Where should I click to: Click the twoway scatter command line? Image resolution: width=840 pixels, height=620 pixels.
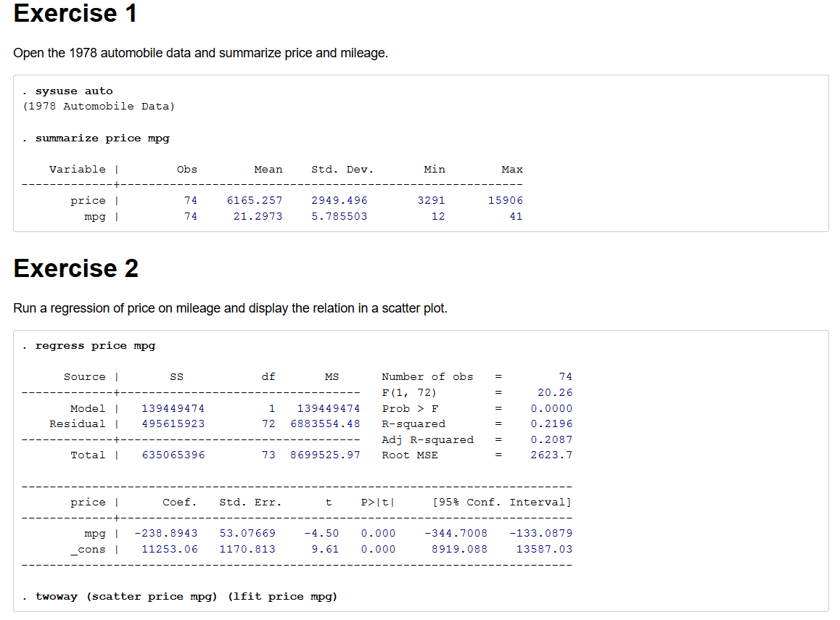[x=186, y=597]
